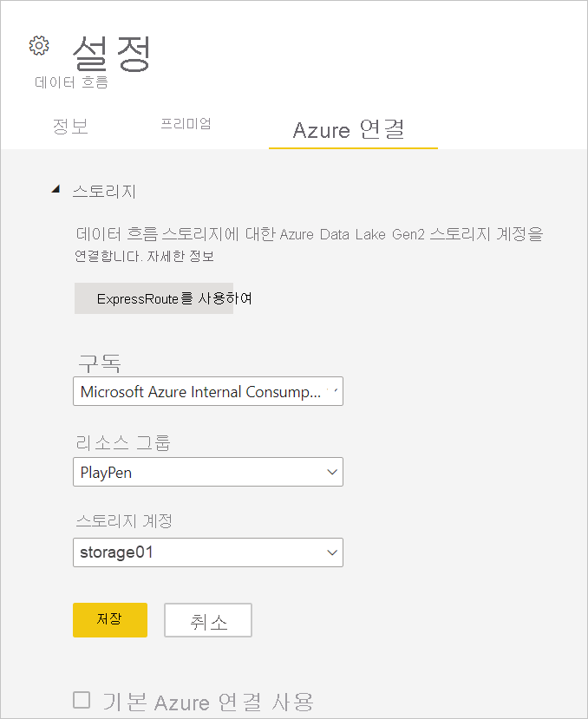
Task: Click the settings gear icon
Action: pos(38,45)
